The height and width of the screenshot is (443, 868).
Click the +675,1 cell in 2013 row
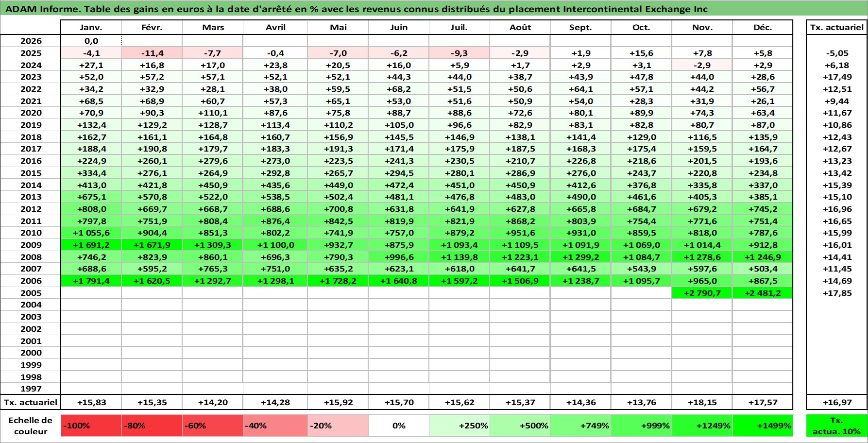click(x=91, y=197)
